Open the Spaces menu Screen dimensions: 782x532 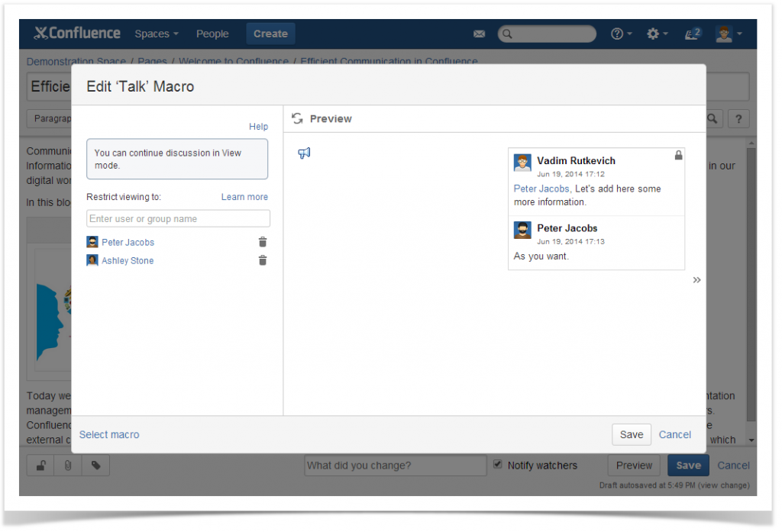click(153, 34)
